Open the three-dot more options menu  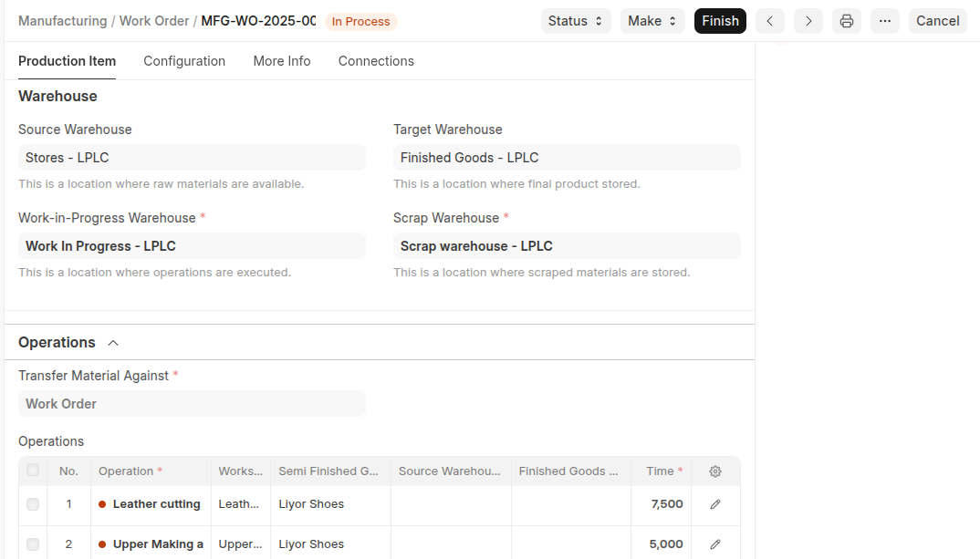pos(884,21)
